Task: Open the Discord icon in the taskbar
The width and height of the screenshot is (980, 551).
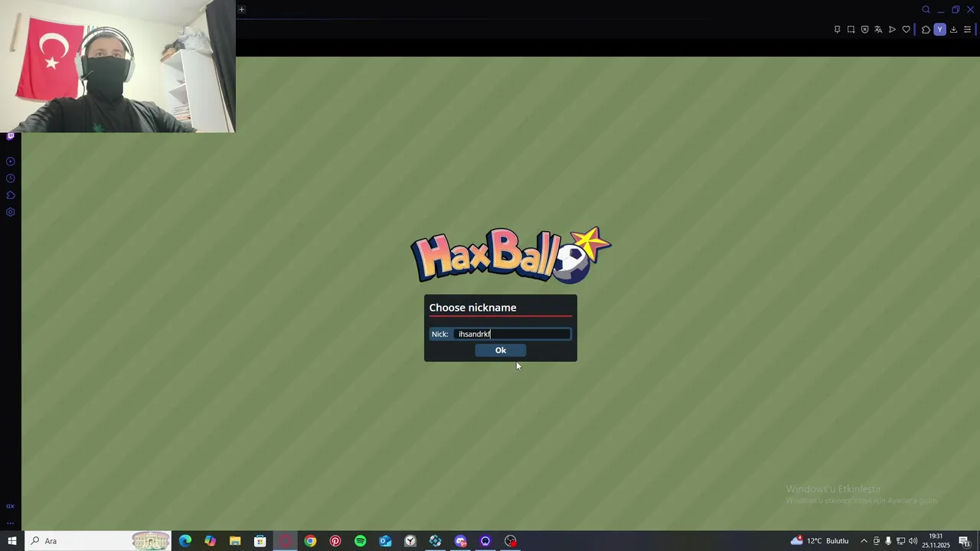Action: pos(460,541)
